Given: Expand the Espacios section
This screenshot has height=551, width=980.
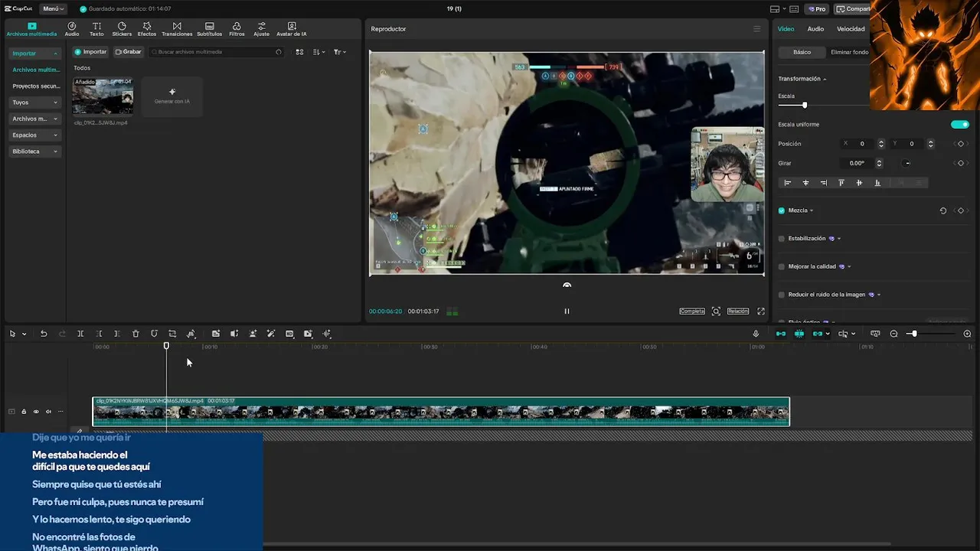Looking at the screenshot, I should [34, 135].
